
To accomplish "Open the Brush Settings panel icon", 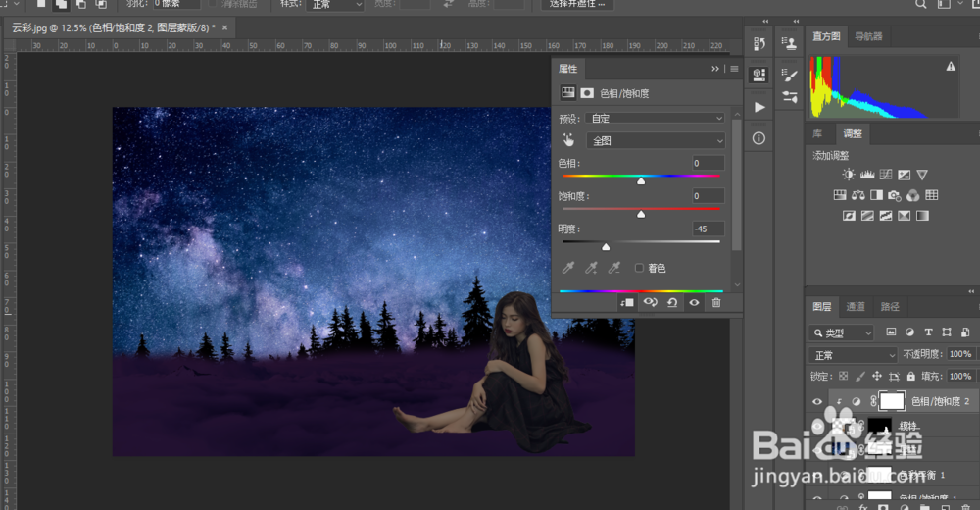I will tap(790, 76).
